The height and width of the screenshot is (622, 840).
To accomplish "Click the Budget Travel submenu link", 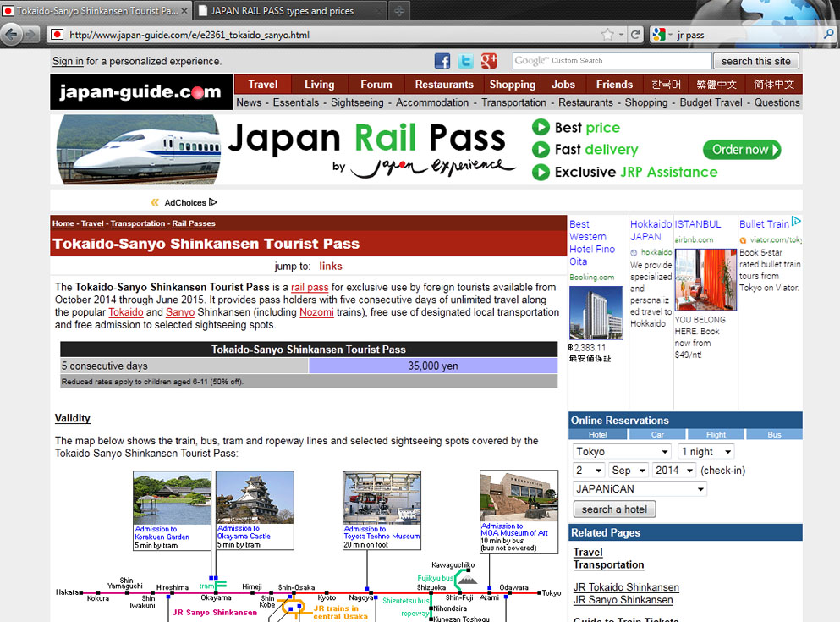I will 711,102.
